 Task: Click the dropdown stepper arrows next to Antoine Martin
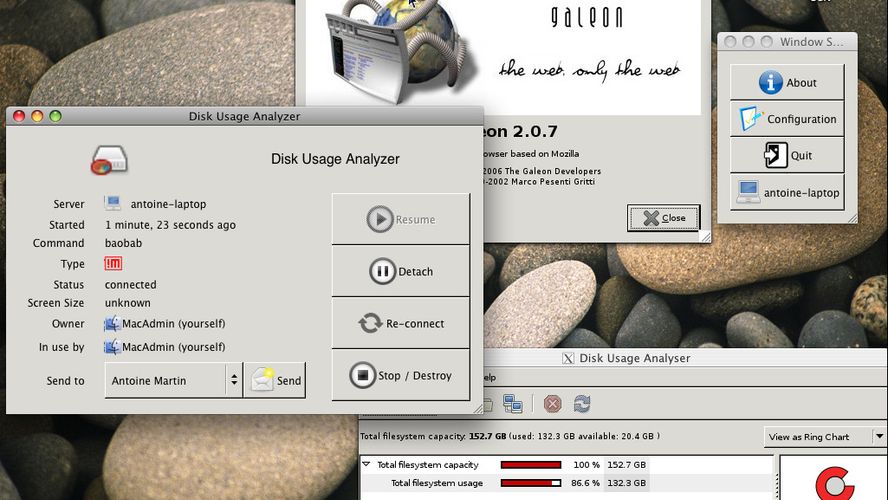click(234, 381)
